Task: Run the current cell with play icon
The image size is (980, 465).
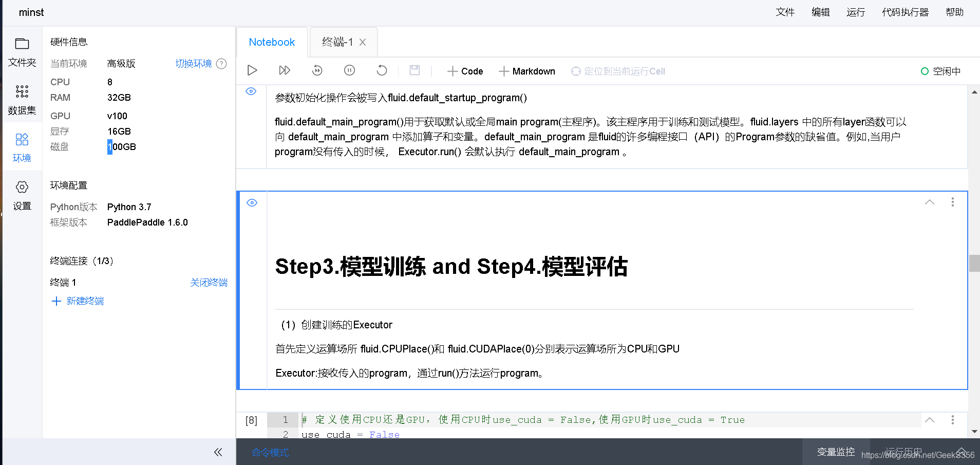Action: [252, 70]
